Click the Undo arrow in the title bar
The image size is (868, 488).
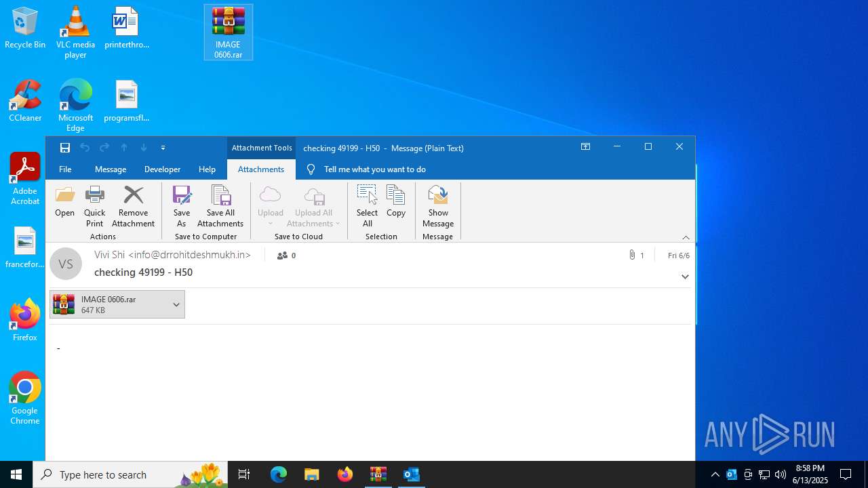[x=85, y=148]
